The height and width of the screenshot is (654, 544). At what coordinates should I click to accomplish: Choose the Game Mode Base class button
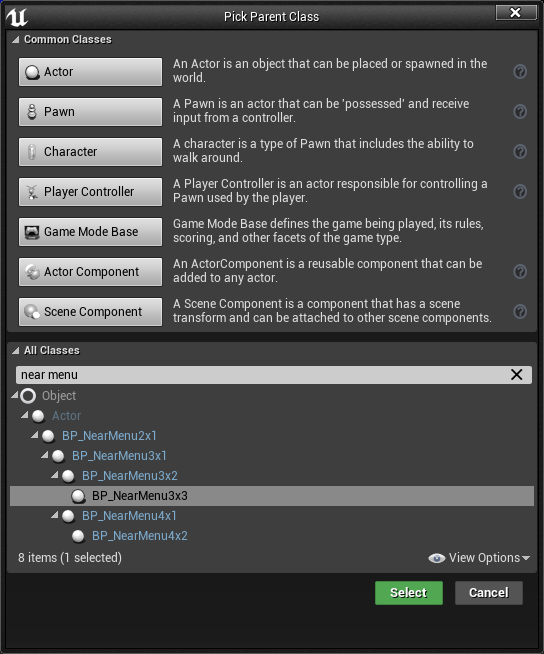[x=91, y=232]
